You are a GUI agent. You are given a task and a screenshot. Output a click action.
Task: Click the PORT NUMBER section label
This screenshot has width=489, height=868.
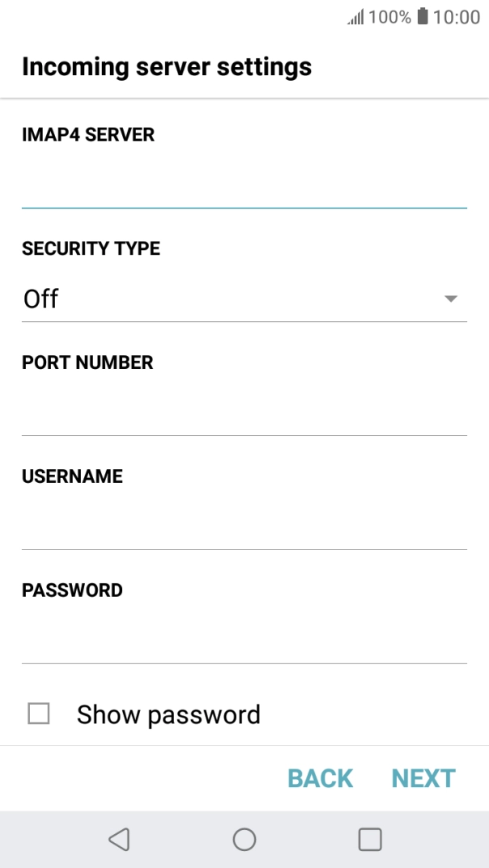(x=87, y=362)
